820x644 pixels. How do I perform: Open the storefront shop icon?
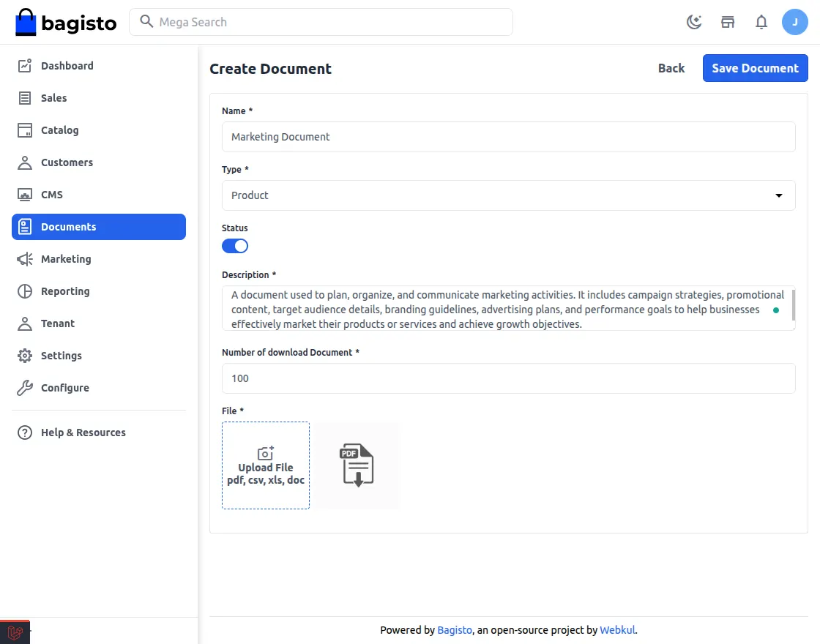coord(728,22)
